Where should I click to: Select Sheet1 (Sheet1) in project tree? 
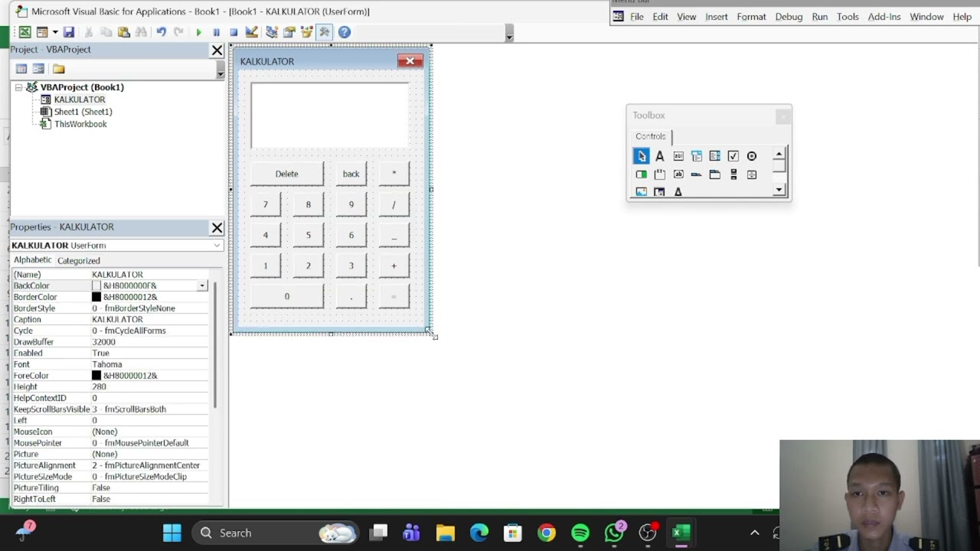[83, 112]
